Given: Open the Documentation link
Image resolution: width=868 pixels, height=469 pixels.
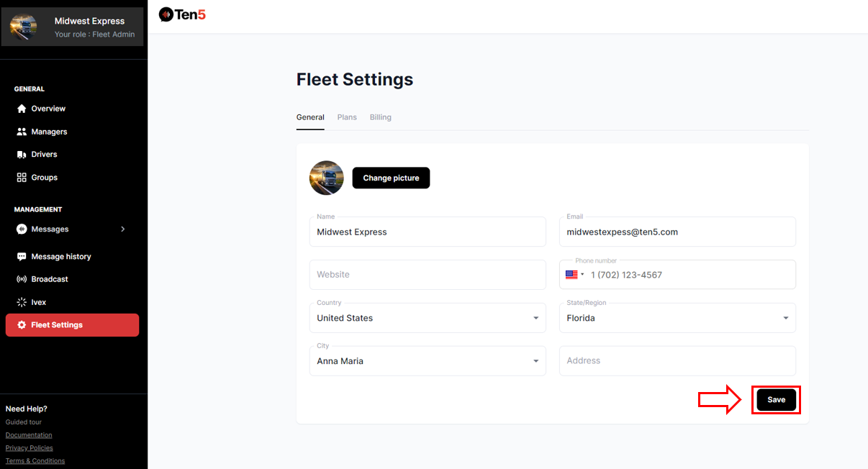Looking at the screenshot, I should coord(29,435).
